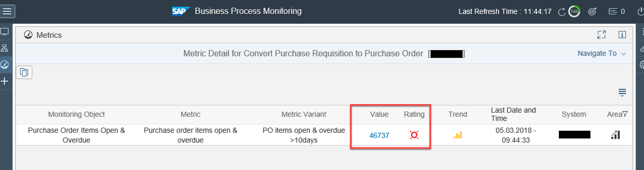Select 'Purchase order items open & overdue' metric cell
The width and height of the screenshot is (644, 170).
(x=190, y=135)
